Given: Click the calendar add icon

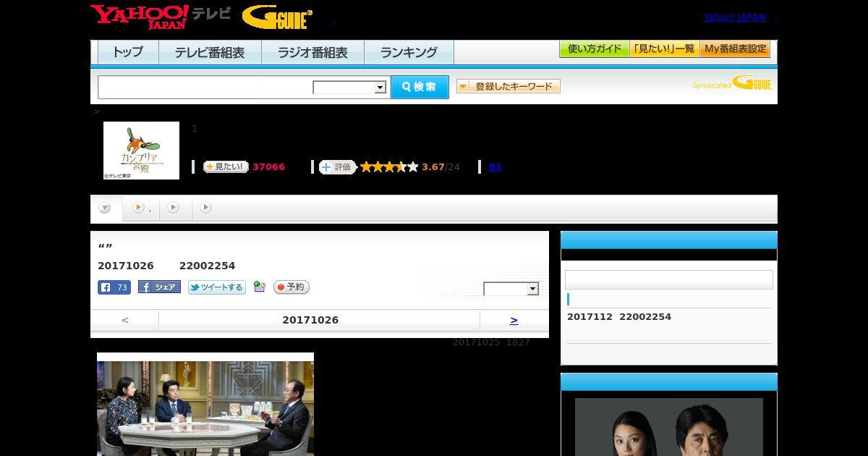Looking at the screenshot, I should (260, 287).
